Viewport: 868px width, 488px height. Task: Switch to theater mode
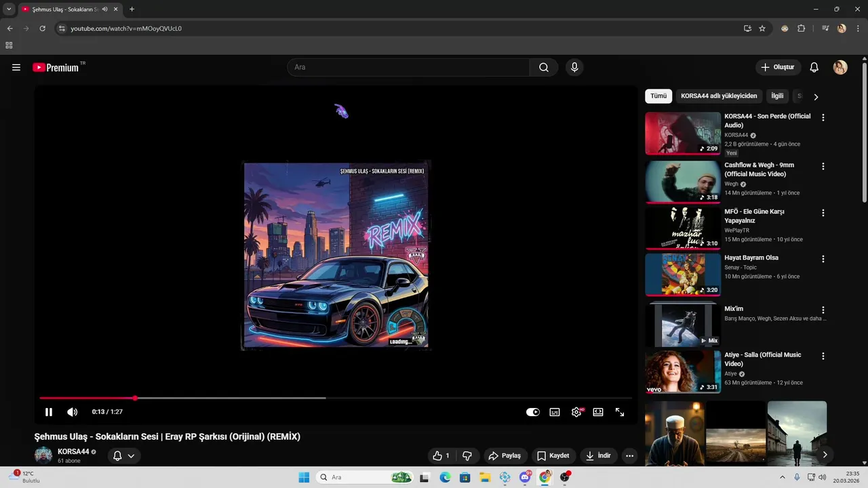598,412
